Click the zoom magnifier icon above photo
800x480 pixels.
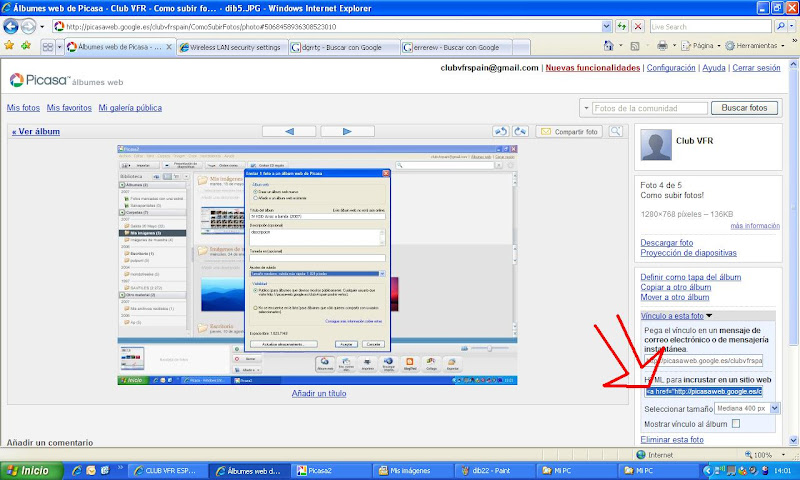point(616,131)
